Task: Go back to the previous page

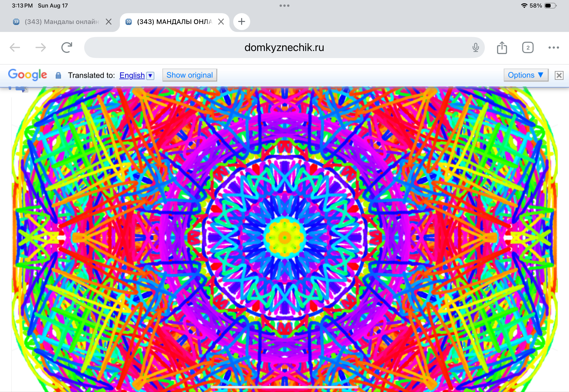Action: pos(15,47)
